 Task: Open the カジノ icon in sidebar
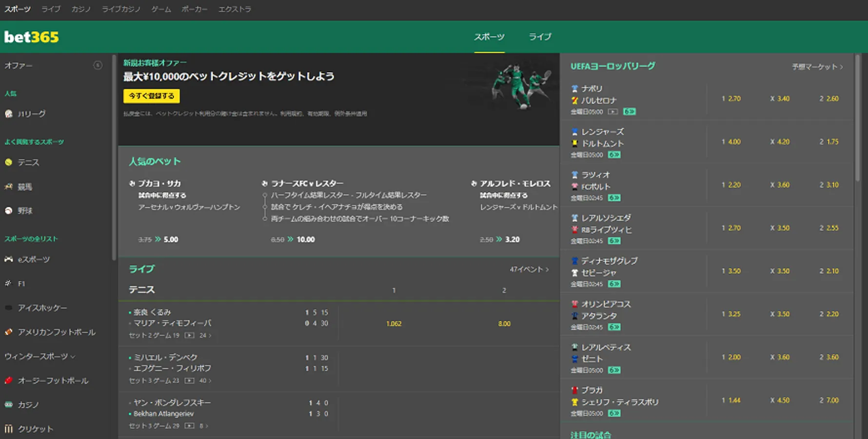pyautogui.click(x=8, y=404)
